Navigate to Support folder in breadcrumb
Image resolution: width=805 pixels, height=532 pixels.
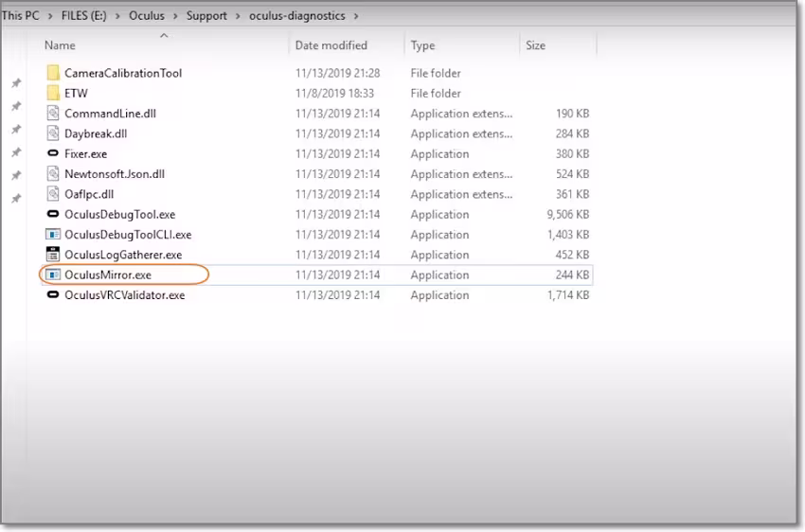[206, 16]
